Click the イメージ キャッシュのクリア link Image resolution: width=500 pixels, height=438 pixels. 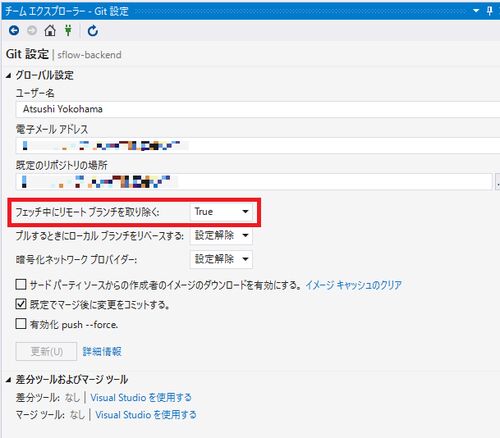pos(354,285)
